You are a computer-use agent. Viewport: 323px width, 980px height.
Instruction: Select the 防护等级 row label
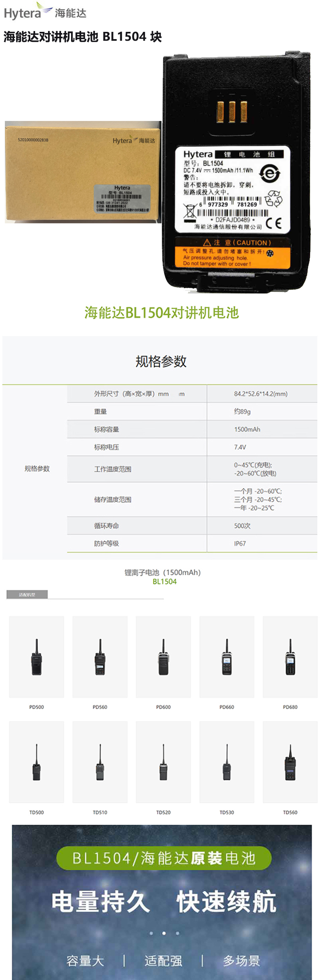point(107,543)
